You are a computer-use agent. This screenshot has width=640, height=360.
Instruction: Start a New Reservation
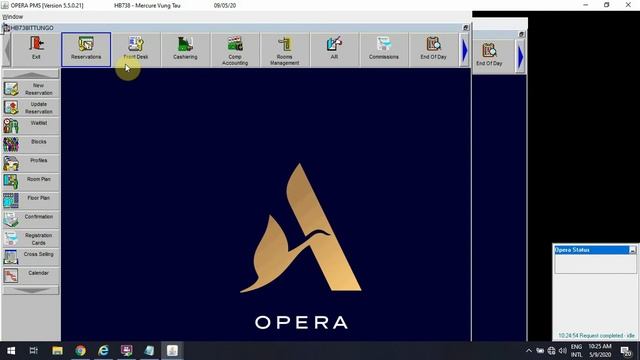click(31, 89)
